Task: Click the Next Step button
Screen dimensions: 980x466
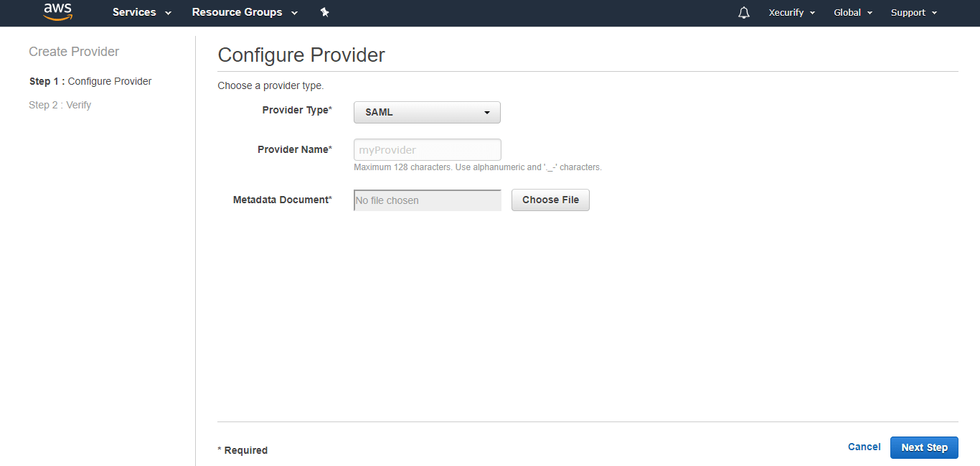Action: click(924, 447)
